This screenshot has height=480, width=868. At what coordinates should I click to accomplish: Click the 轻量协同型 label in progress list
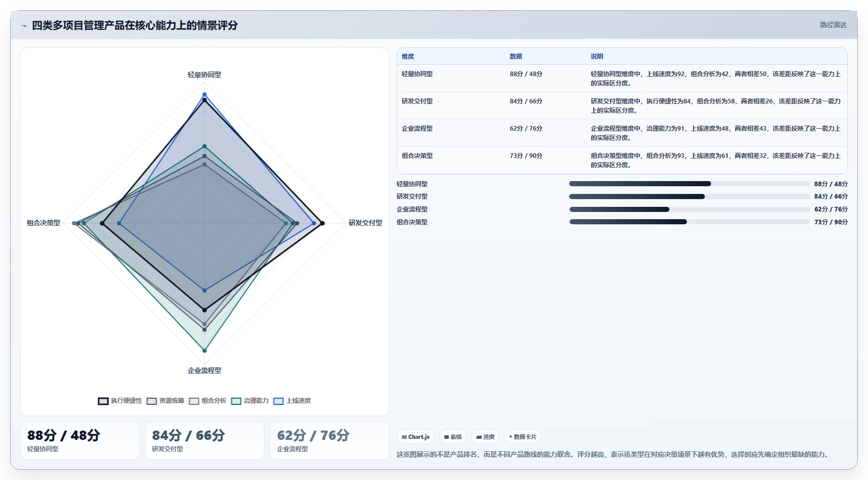coord(412,184)
